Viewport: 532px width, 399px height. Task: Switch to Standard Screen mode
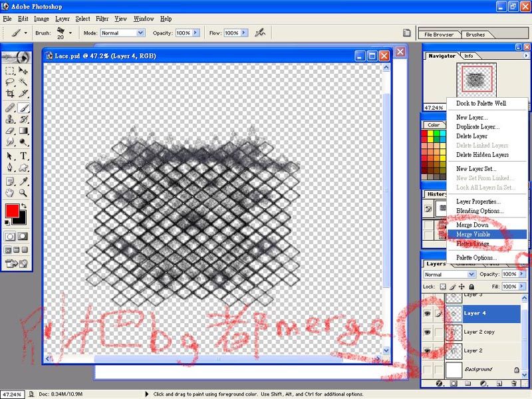click(x=8, y=251)
